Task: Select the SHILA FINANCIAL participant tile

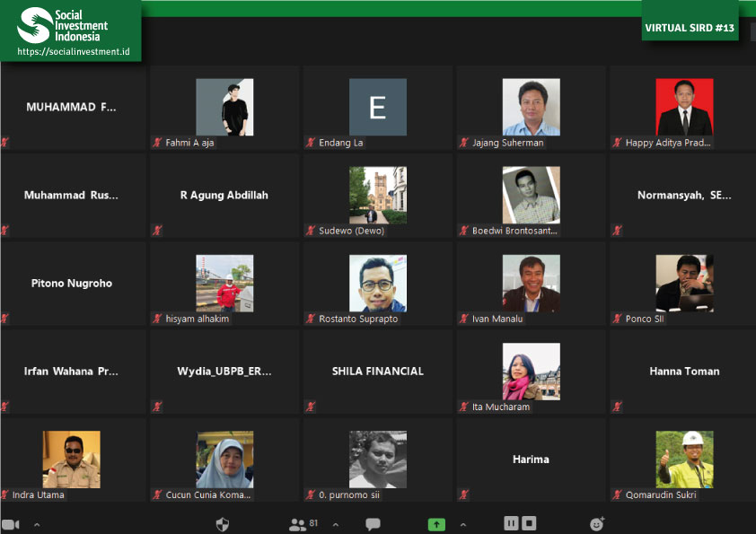Action: [x=377, y=371]
